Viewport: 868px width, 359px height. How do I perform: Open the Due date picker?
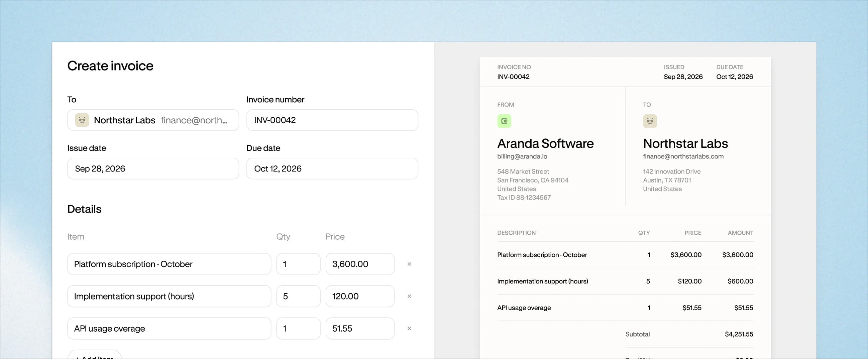332,168
